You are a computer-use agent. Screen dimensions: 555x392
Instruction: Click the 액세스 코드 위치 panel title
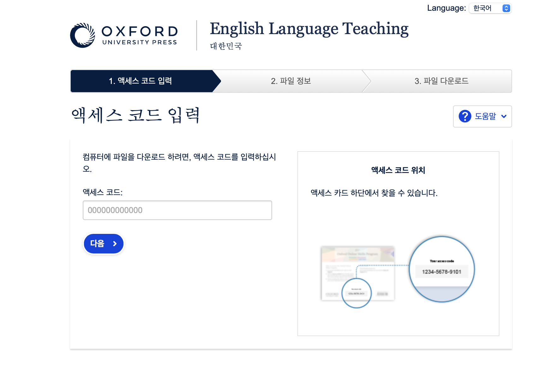point(398,170)
